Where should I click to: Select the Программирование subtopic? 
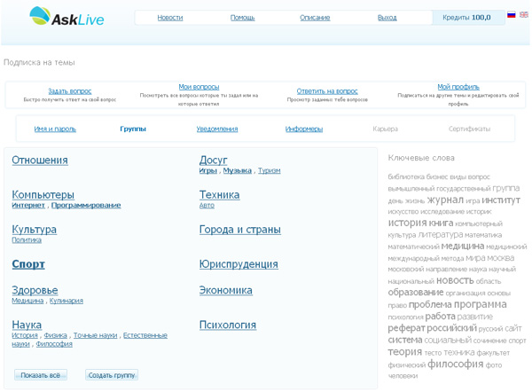(86, 206)
